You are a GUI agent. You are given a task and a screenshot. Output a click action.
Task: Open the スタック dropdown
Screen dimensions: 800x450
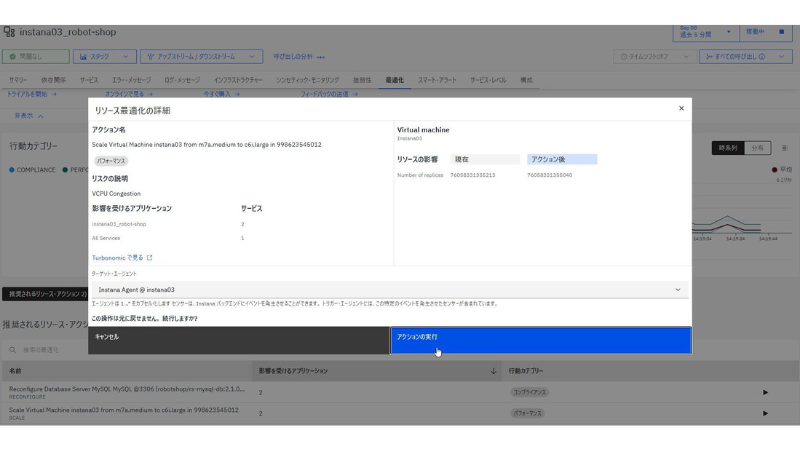[104, 57]
